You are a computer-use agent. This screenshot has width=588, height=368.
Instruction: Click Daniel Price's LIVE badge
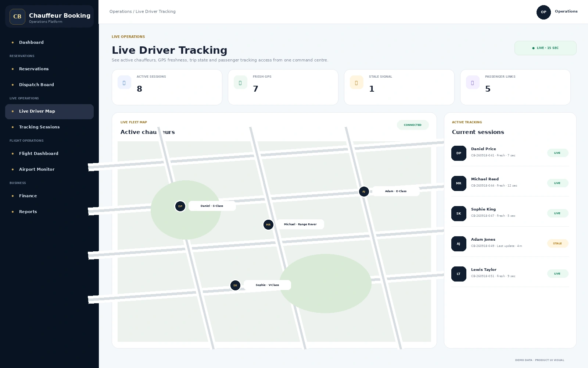click(557, 153)
